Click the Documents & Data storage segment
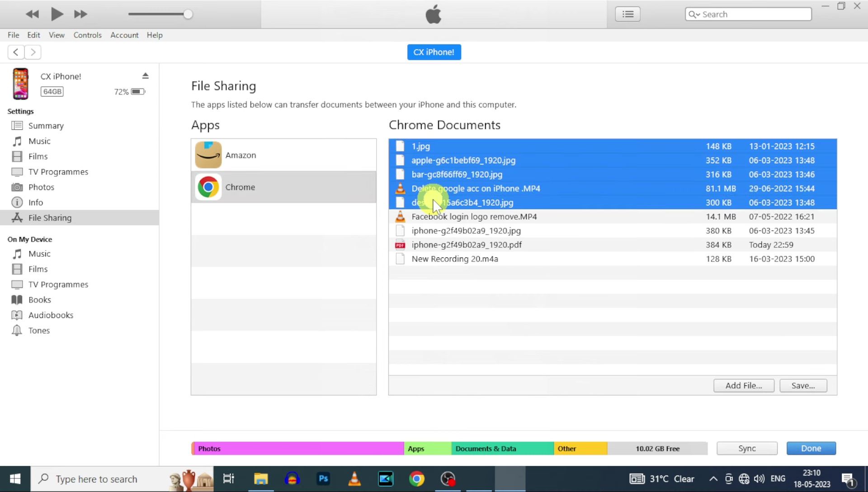Viewport: 868px width, 492px height. coord(503,448)
